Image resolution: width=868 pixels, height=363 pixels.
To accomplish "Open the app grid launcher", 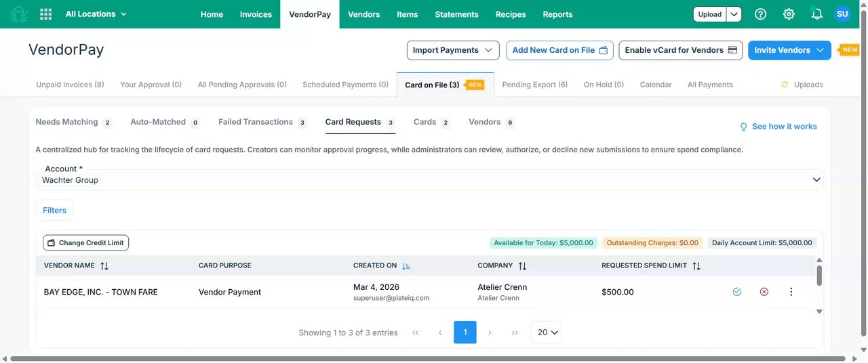I will [46, 14].
